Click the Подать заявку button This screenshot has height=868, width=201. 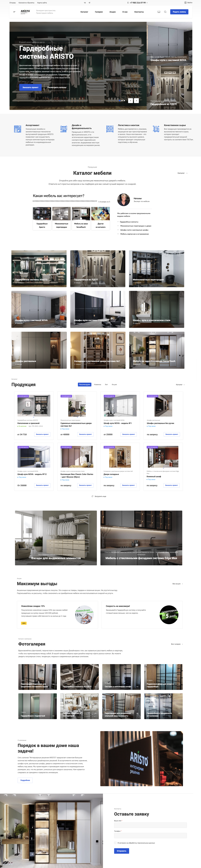tap(179, 12)
